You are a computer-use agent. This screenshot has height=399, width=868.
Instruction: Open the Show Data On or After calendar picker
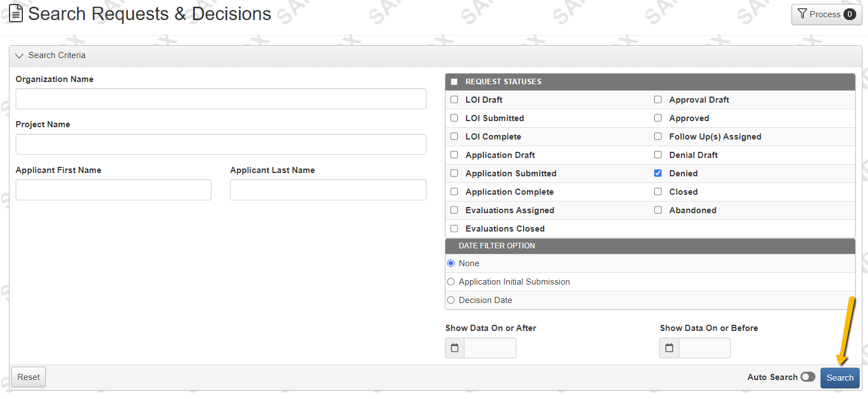[x=454, y=348]
